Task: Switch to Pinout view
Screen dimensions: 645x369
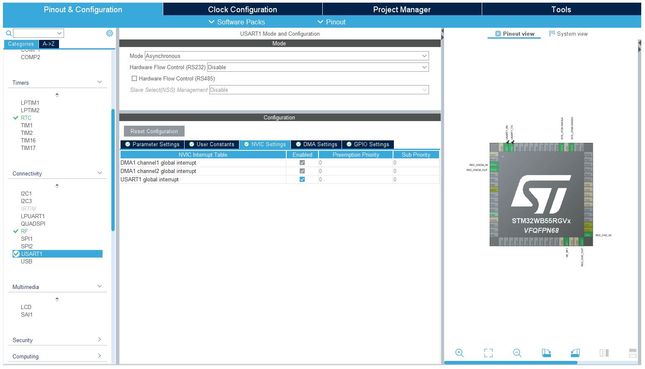Action: click(x=515, y=34)
